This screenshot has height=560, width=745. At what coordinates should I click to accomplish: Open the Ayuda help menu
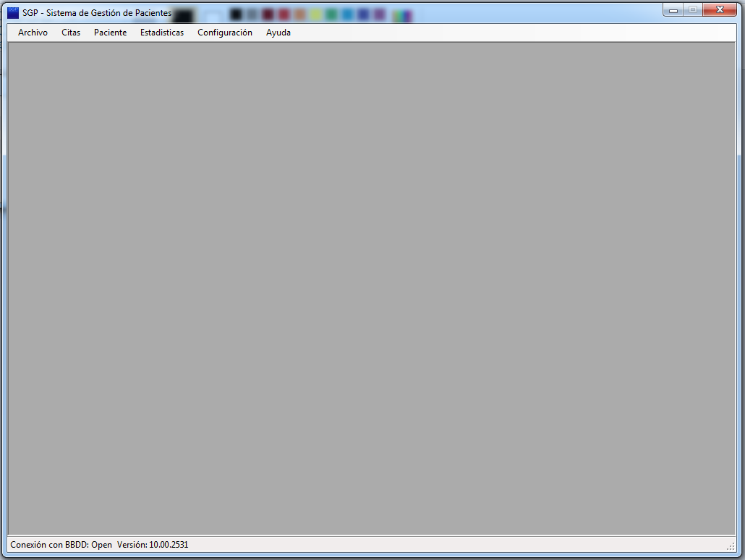[x=278, y=33]
